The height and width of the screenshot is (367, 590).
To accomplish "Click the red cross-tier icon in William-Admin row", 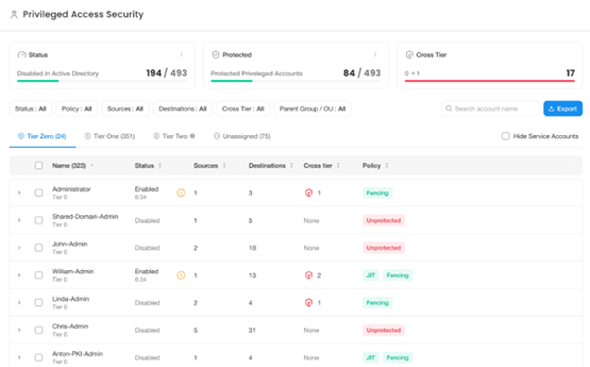I will click(x=309, y=275).
